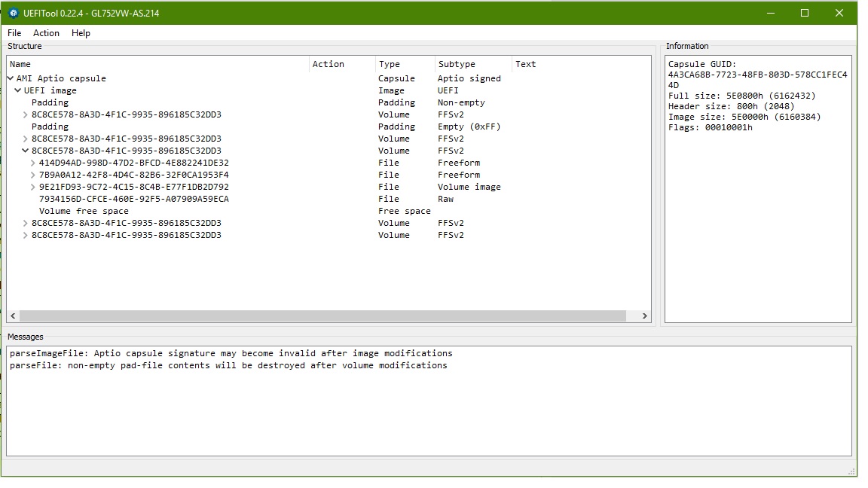Select the 7934156D Raw file row

pyautogui.click(x=133, y=199)
